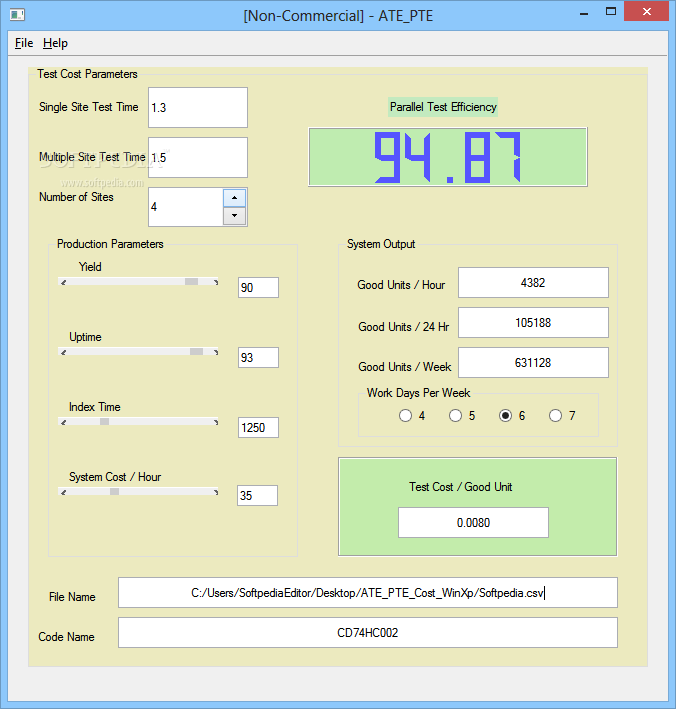Click the System Cost field showing 35
The height and width of the screenshot is (709, 676).
coord(257,496)
